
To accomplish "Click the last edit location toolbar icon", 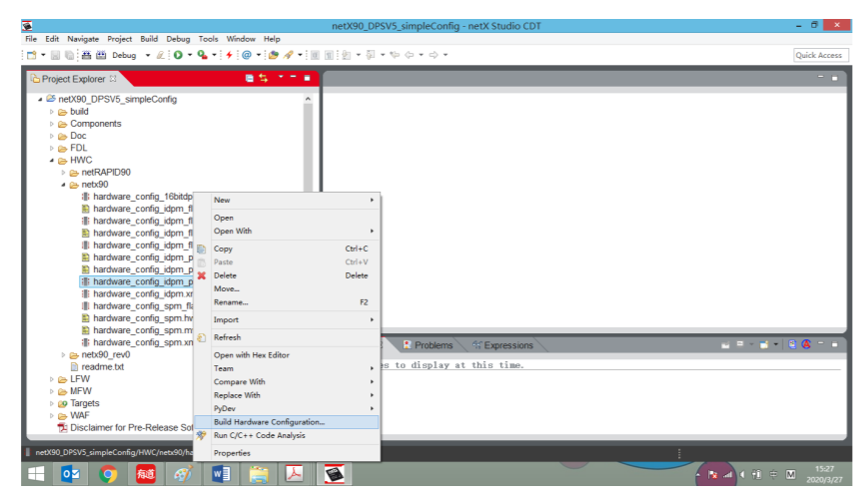I will pyautogui.click(x=395, y=55).
